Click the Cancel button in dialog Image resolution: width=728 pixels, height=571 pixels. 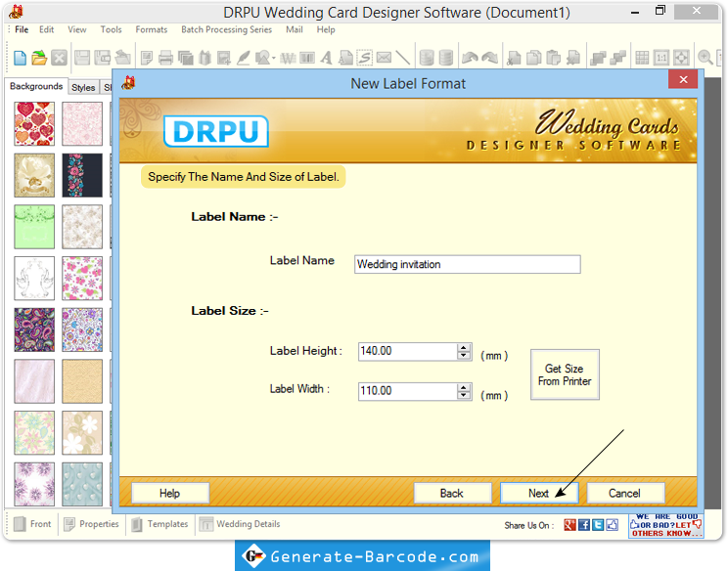[x=625, y=493]
